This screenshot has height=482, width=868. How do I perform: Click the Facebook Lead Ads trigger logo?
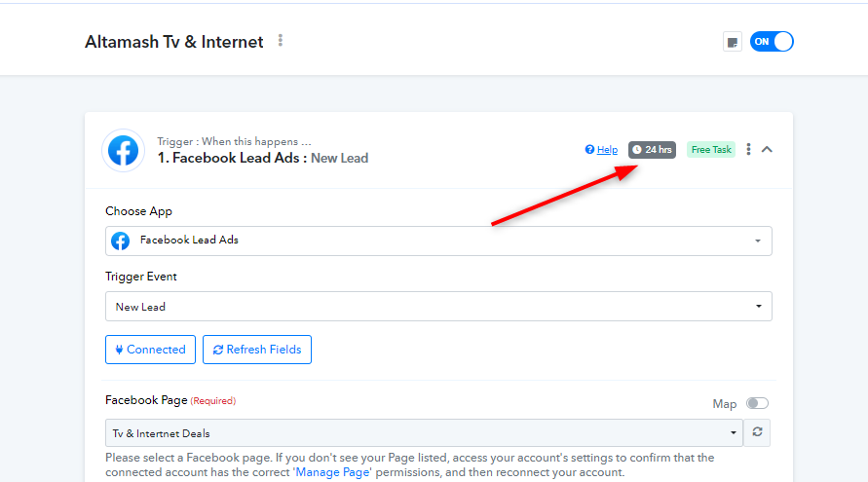[x=123, y=151]
